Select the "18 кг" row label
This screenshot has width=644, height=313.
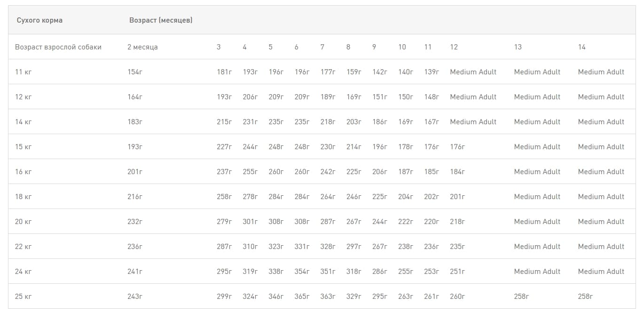point(24,197)
